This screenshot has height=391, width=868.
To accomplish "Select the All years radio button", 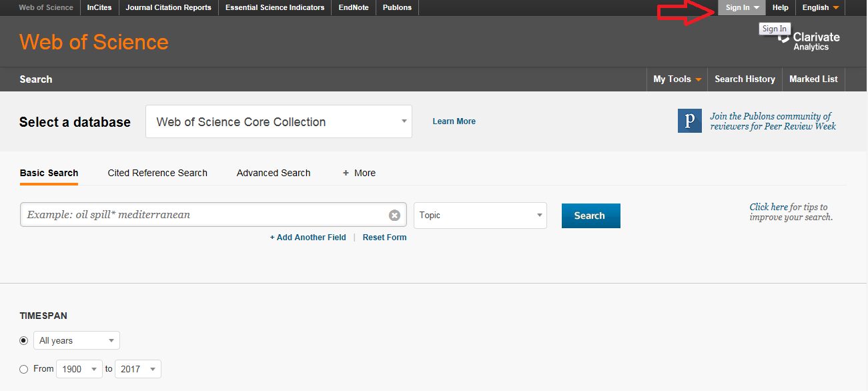I will 24,340.
